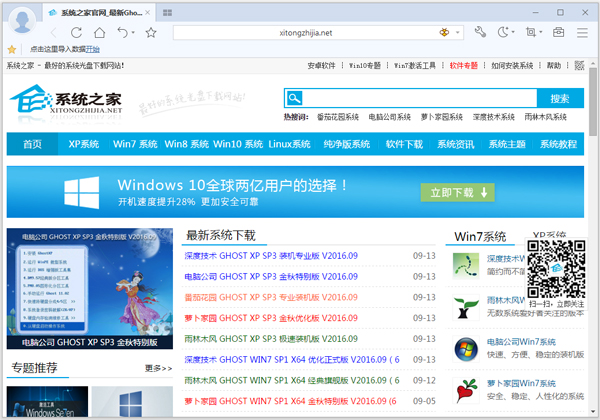Go to browser home page icon
Image resolution: width=600 pixels, height=420 pixels.
pos(100,32)
